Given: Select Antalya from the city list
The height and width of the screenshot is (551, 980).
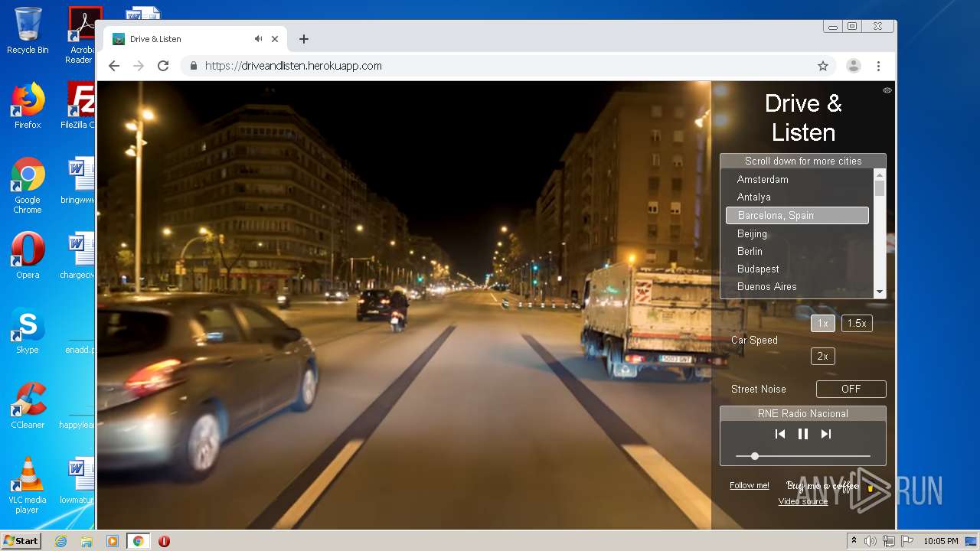Looking at the screenshot, I should point(796,197).
